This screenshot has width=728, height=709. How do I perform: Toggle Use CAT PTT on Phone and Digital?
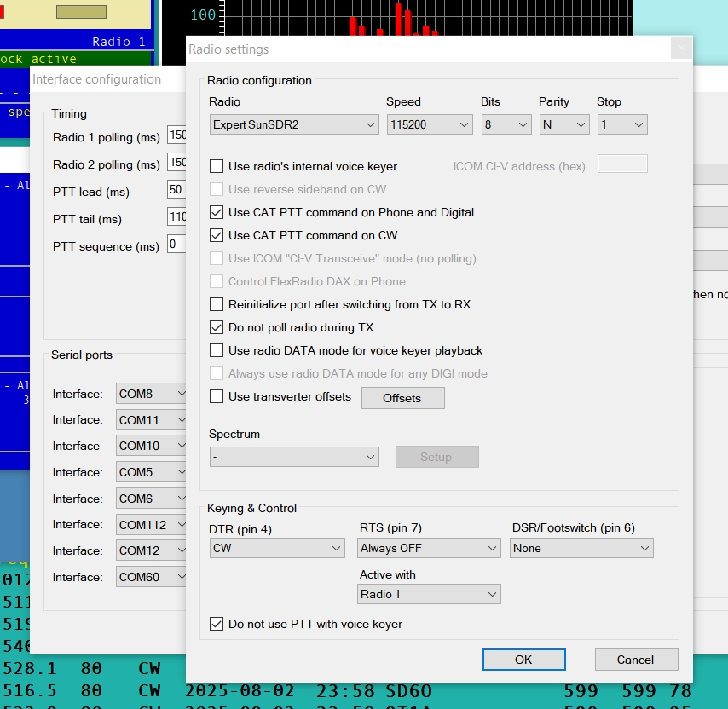[217, 213]
